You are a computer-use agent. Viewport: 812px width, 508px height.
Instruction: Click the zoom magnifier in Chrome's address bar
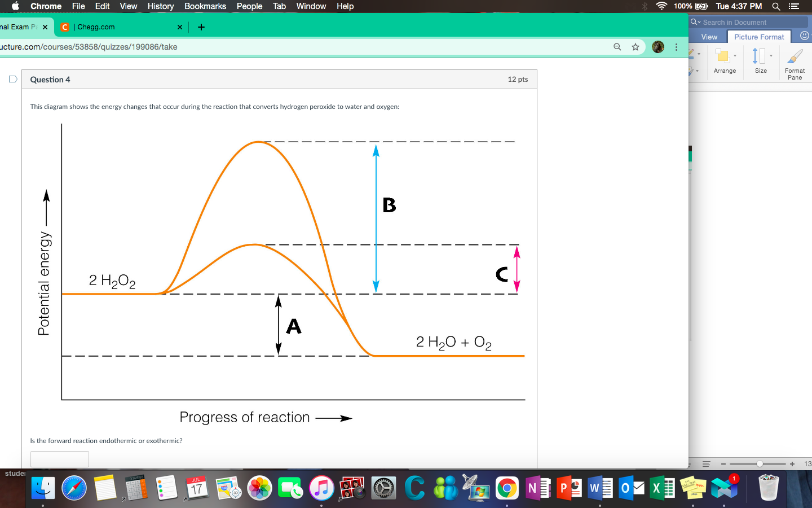(617, 47)
